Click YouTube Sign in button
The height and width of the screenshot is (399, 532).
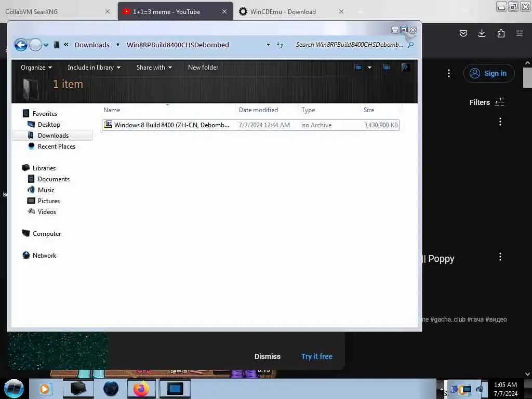(489, 73)
